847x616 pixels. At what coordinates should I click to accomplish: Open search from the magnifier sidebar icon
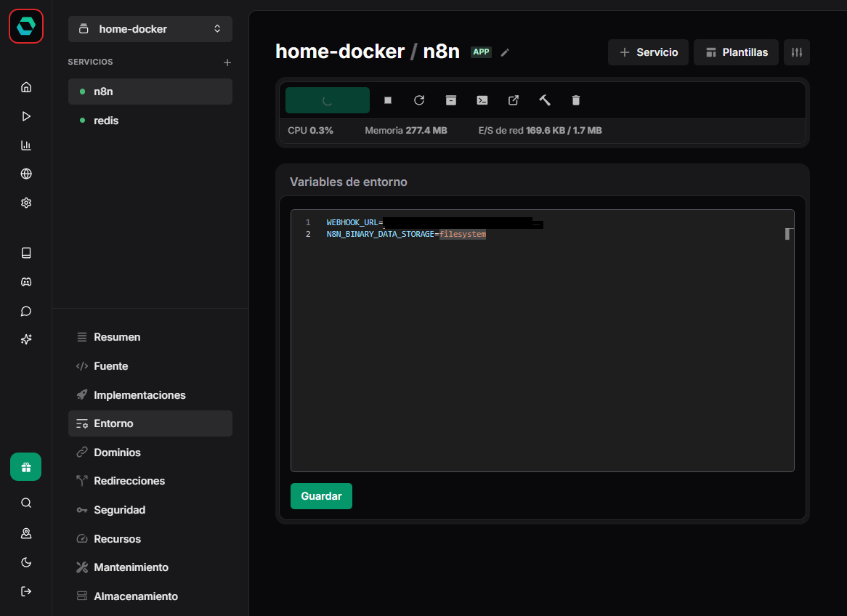pyautogui.click(x=26, y=503)
